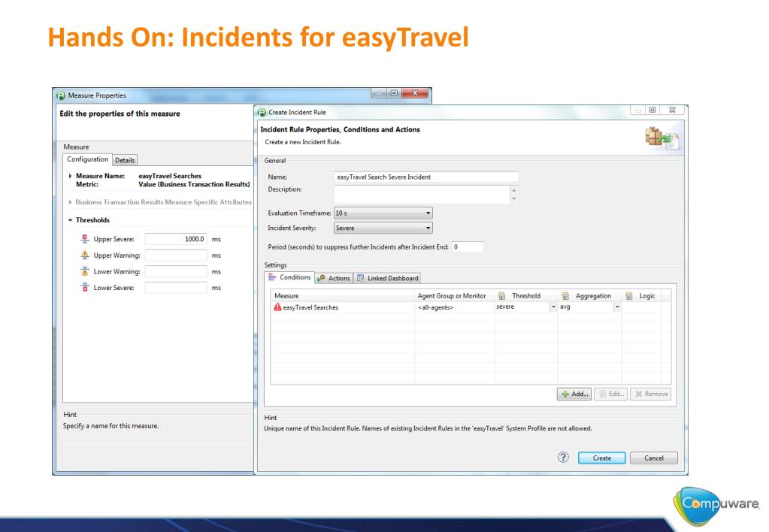This screenshot has width=769, height=532.
Task: Click the Upper Severe threshold icon
Action: [x=85, y=239]
